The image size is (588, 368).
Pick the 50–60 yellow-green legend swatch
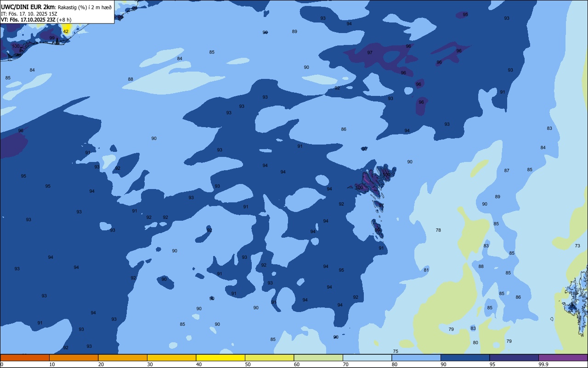tap(269, 357)
